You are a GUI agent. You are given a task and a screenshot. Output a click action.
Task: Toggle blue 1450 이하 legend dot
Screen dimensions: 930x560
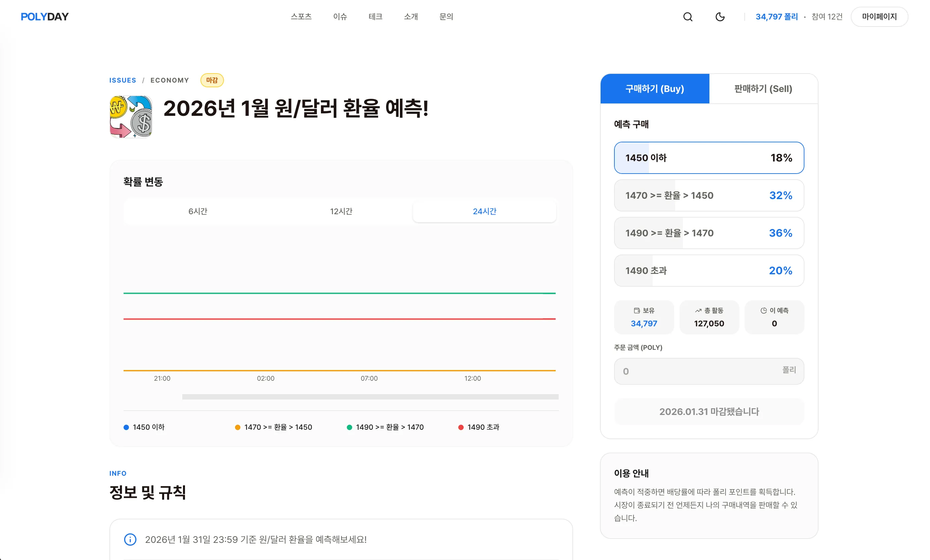click(126, 427)
